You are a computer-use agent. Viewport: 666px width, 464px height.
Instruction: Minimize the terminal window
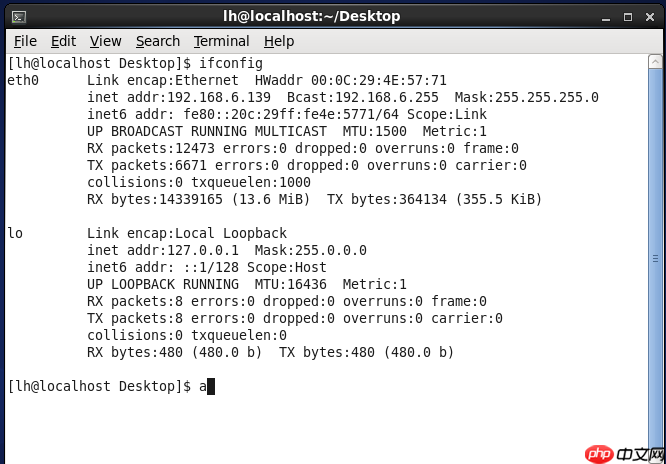(604, 15)
